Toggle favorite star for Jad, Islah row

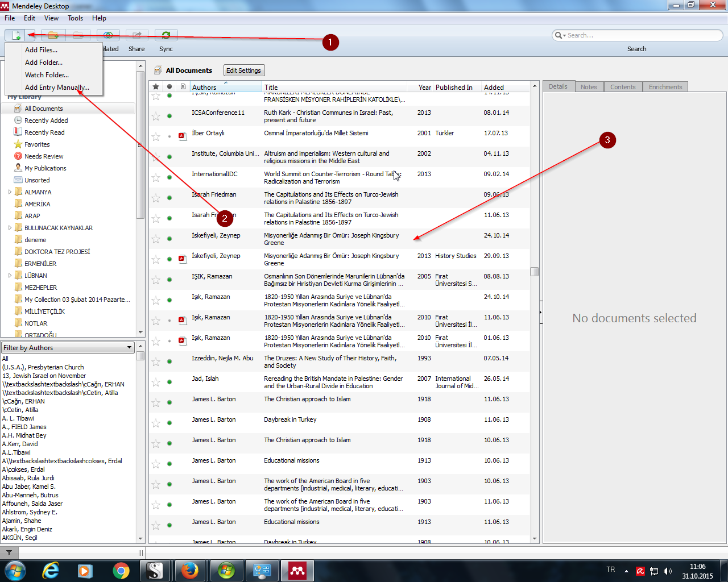tap(156, 382)
